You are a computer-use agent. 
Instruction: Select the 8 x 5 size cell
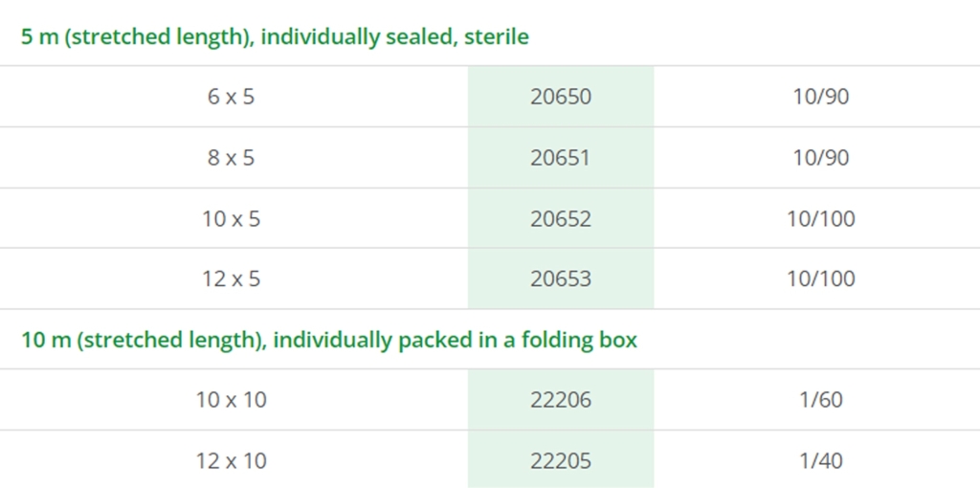(231, 158)
